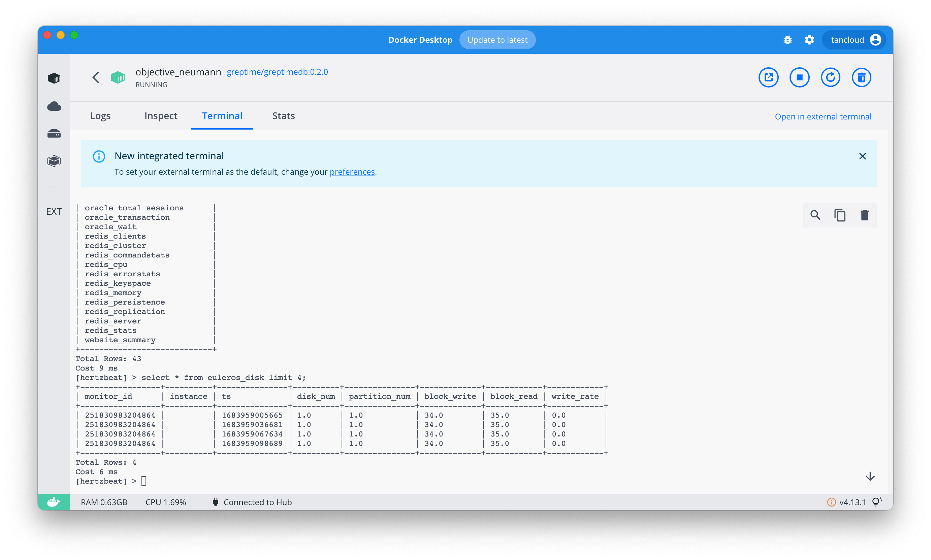Open the Volumes section in sidebar
931x560 pixels.
54,134
